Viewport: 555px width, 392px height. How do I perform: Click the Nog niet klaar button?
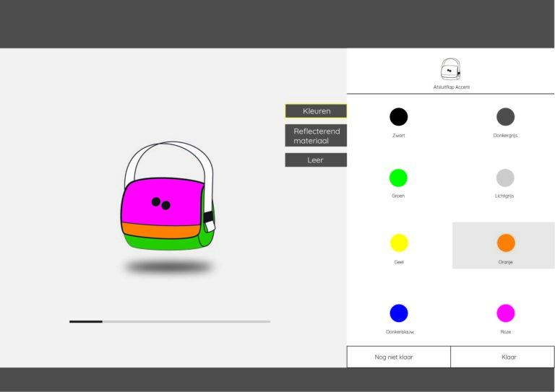[x=399, y=357]
